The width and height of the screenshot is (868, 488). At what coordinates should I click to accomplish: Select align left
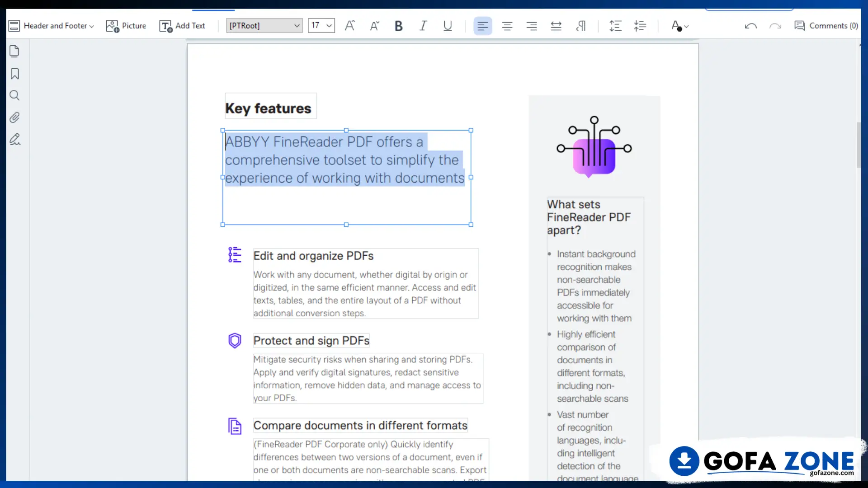coord(482,26)
